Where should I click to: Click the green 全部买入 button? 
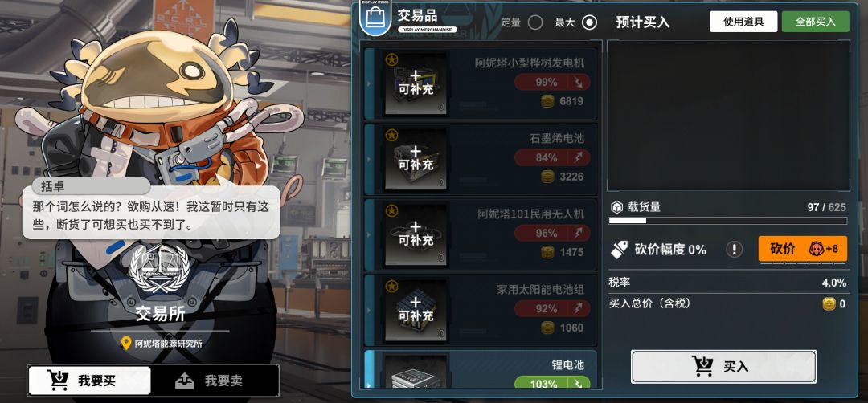point(816,22)
